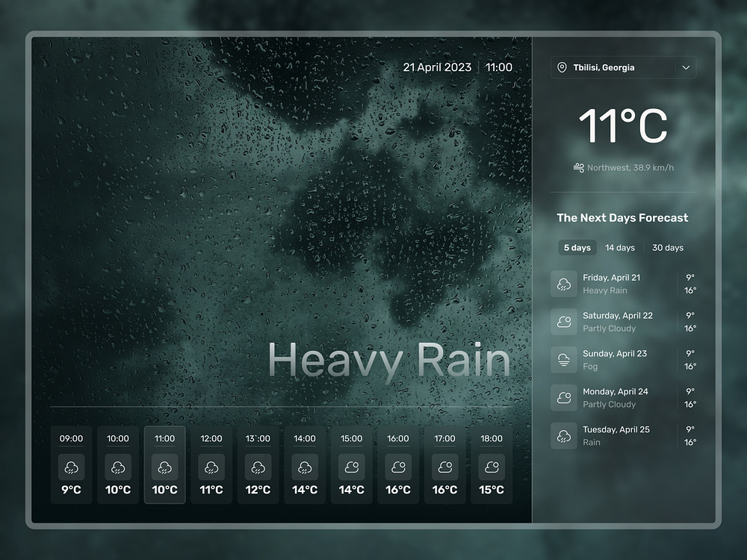Click the Partly Cloudy icon for Saturday, April 22
747x560 pixels.
pos(564,322)
